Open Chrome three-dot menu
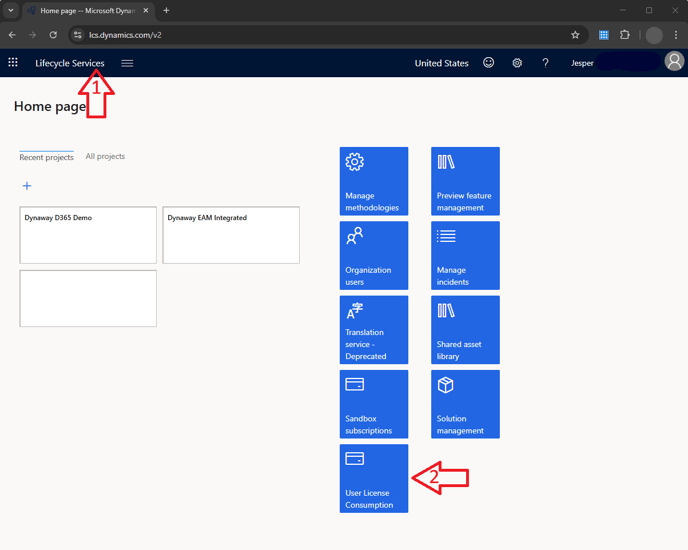The width and height of the screenshot is (688, 550). pyautogui.click(x=676, y=35)
